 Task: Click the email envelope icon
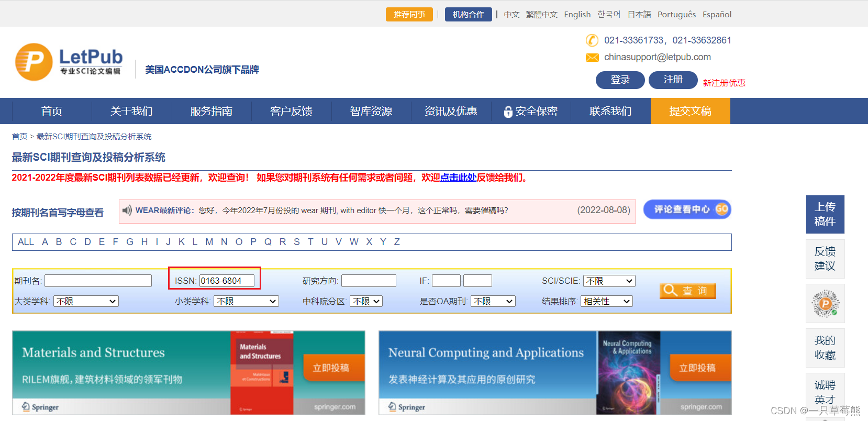click(592, 58)
